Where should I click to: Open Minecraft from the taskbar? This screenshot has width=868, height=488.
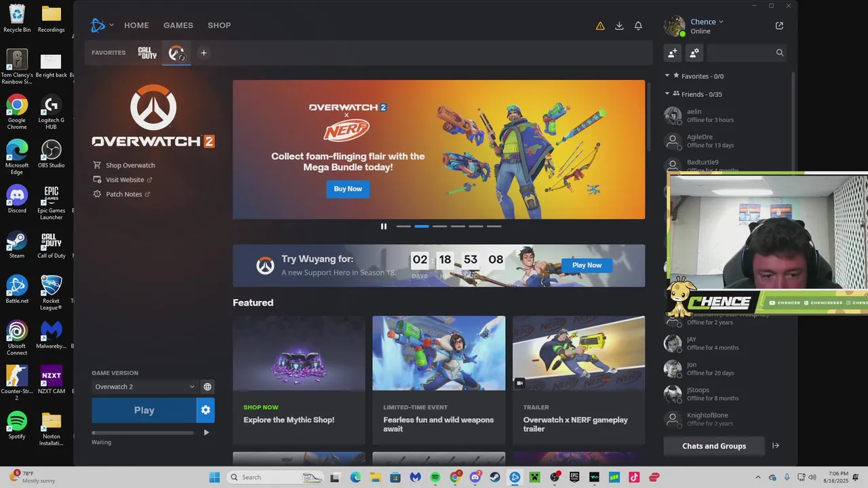[x=535, y=477]
